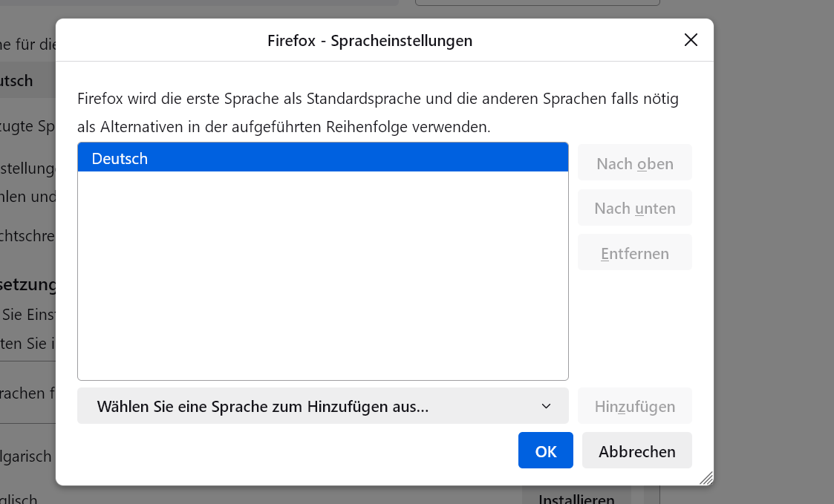The image size is (834, 504).
Task: Click the partially visible "lgarisch" language entry
Action: (27, 456)
